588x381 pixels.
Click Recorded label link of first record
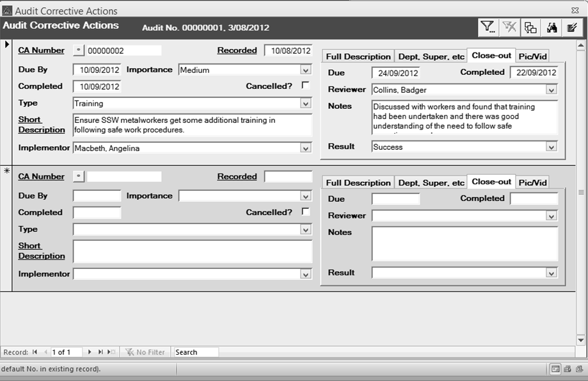pos(237,51)
